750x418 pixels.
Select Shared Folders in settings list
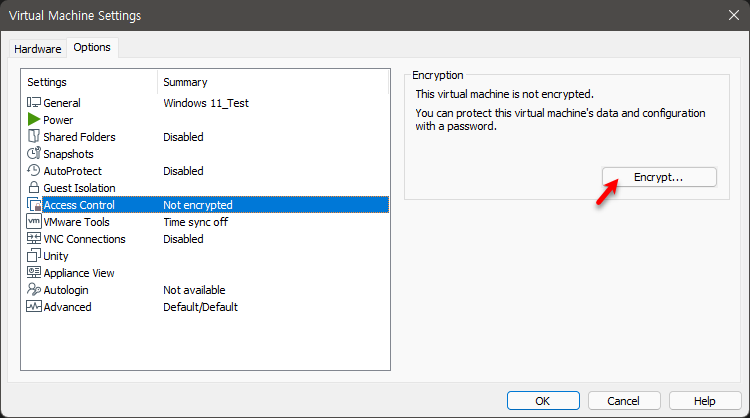tap(79, 137)
